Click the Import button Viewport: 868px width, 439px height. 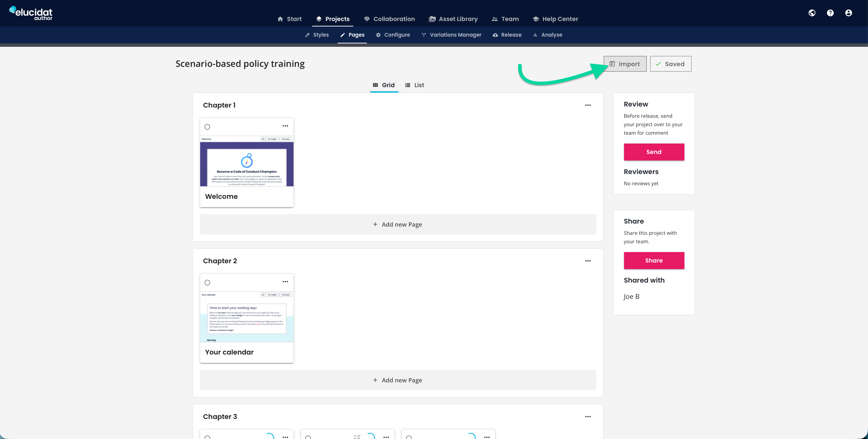(625, 64)
